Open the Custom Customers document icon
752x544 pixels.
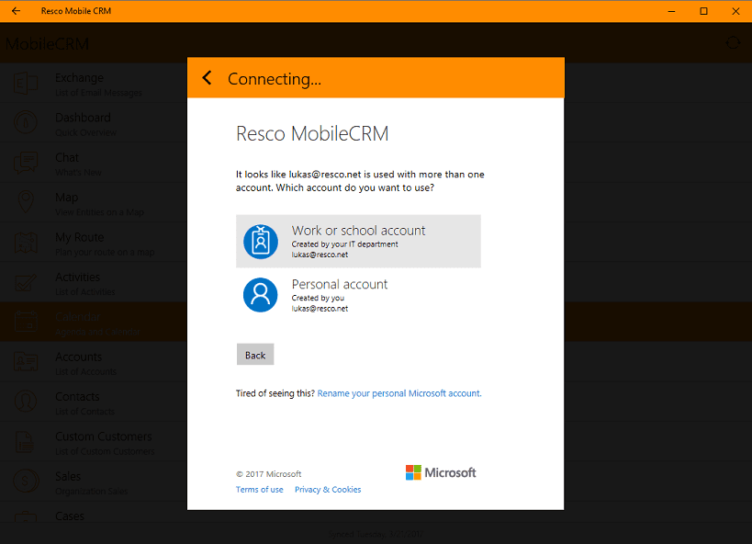point(25,441)
